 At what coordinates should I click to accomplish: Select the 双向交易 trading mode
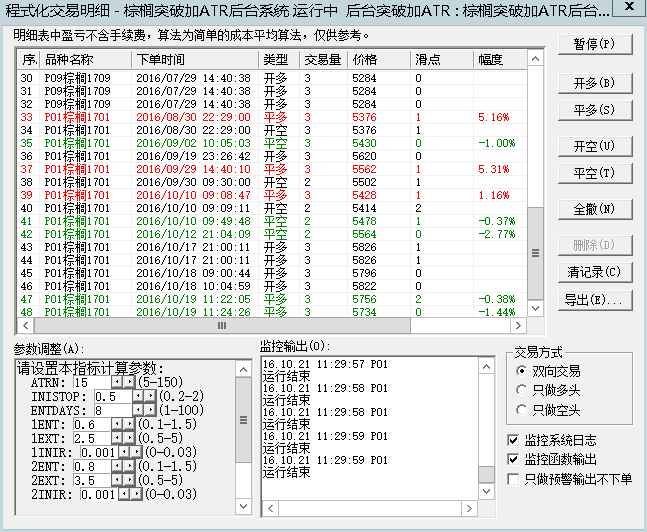522,371
